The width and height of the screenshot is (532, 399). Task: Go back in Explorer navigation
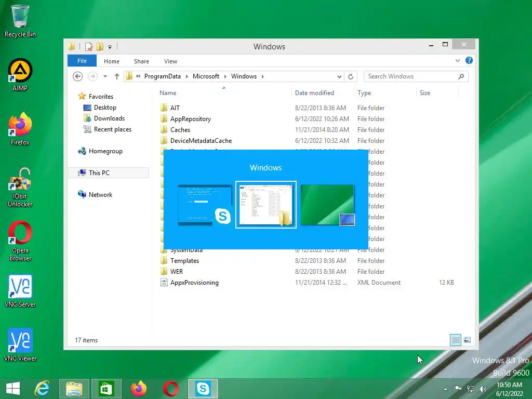(78, 76)
